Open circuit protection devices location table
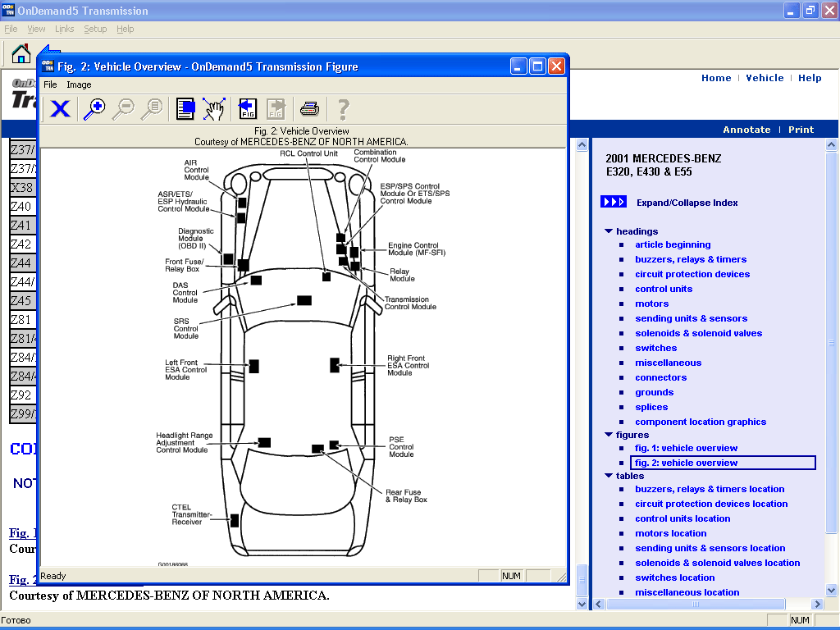 (711, 504)
